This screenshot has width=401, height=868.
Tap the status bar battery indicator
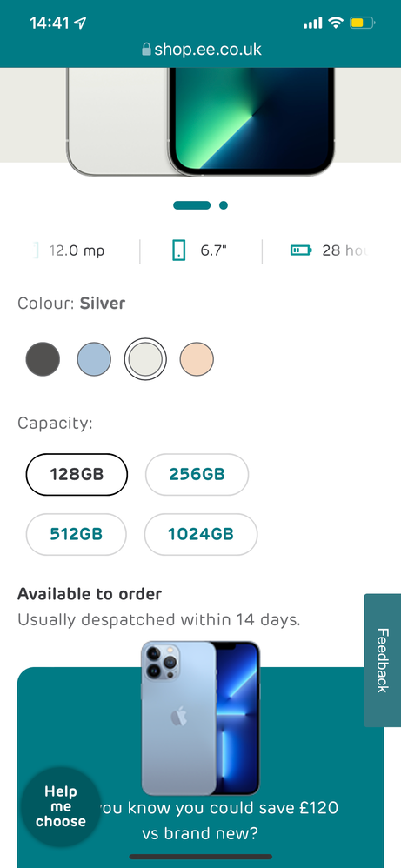click(x=362, y=23)
